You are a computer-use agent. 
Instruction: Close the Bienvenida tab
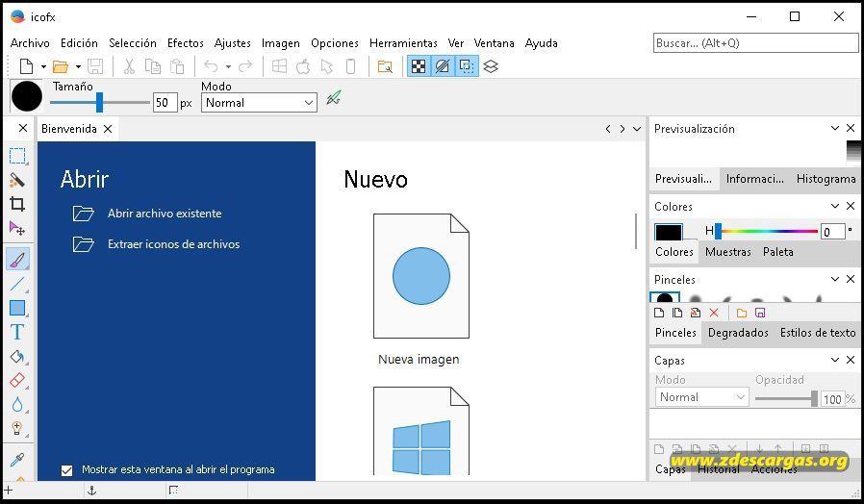tap(108, 129)
